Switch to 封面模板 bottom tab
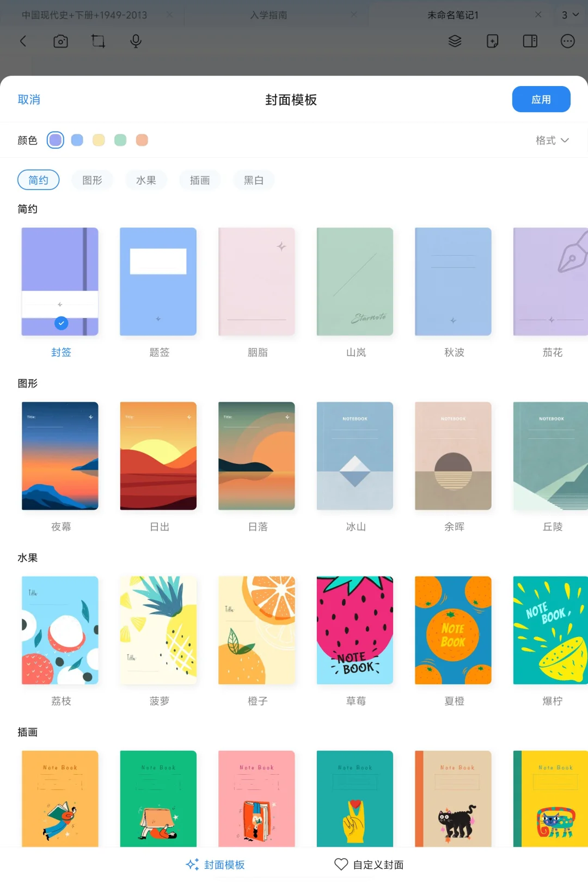 point(215,865)
